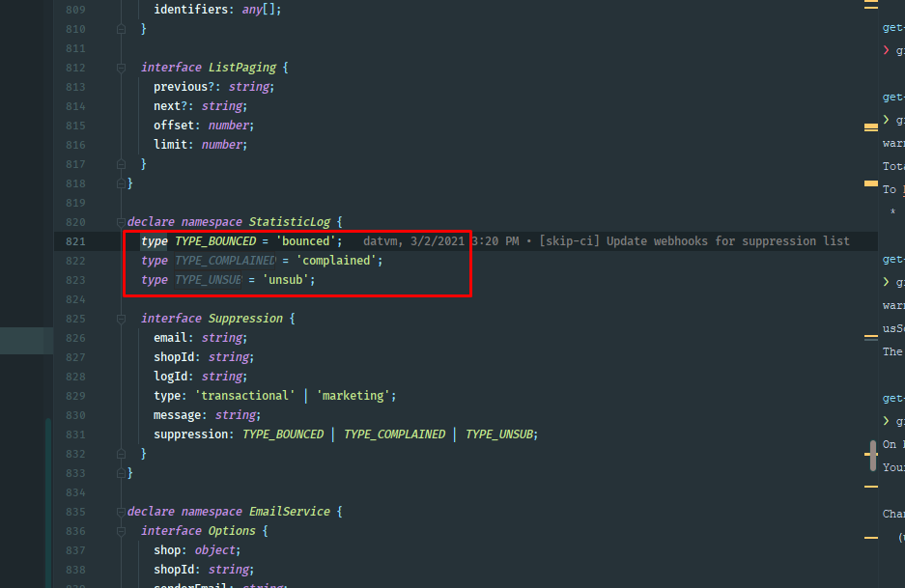The image size is (905, 588).
Task: Click the StatisticLog namespace name
Action: point(289,222)
